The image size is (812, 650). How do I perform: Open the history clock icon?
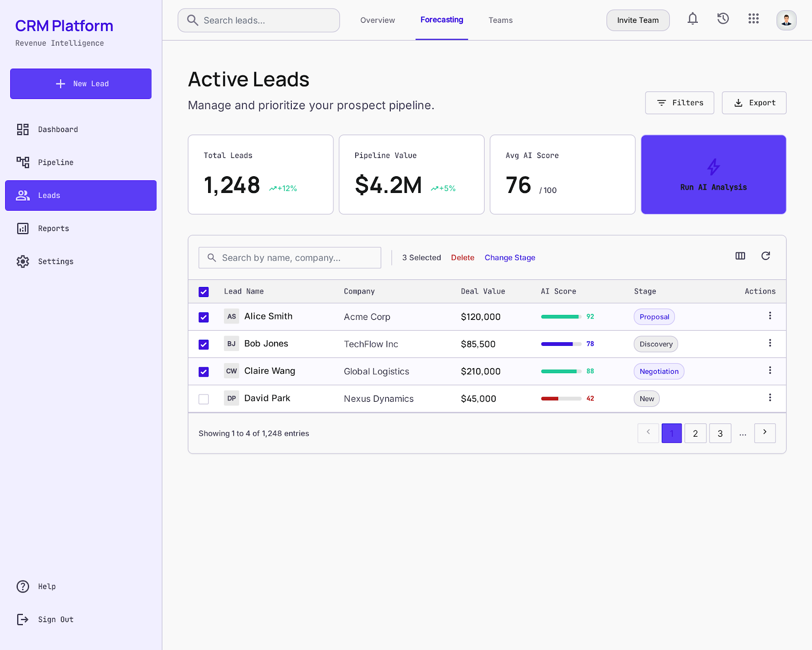[723, 19]
